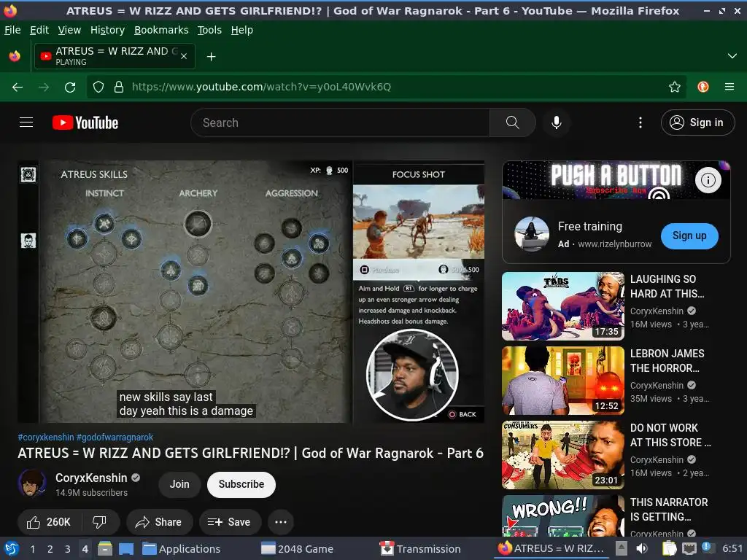Focus the YouTube search field
Image resolution: width=747 pixels, height=560 pixels.
340,122
